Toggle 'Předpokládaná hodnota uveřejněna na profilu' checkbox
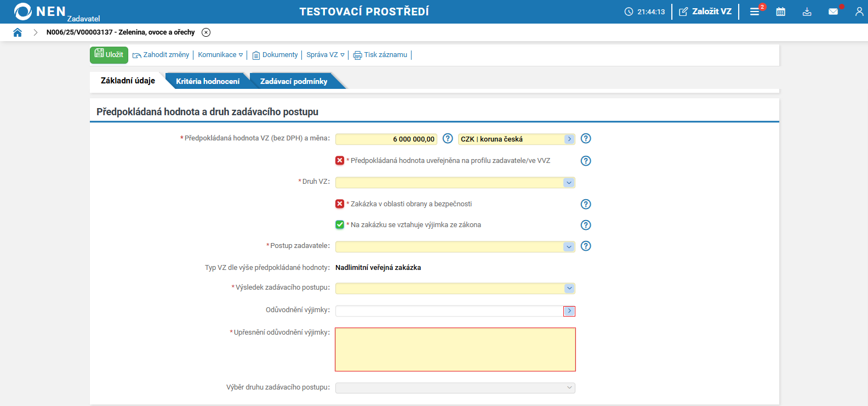This screenshot has height=406, width=868. coord(340,161)
